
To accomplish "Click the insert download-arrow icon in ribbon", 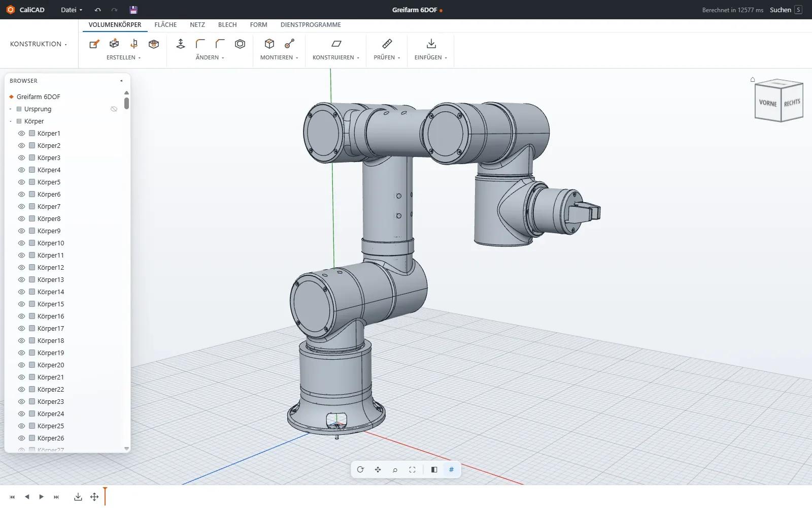I will pos(431,44).
